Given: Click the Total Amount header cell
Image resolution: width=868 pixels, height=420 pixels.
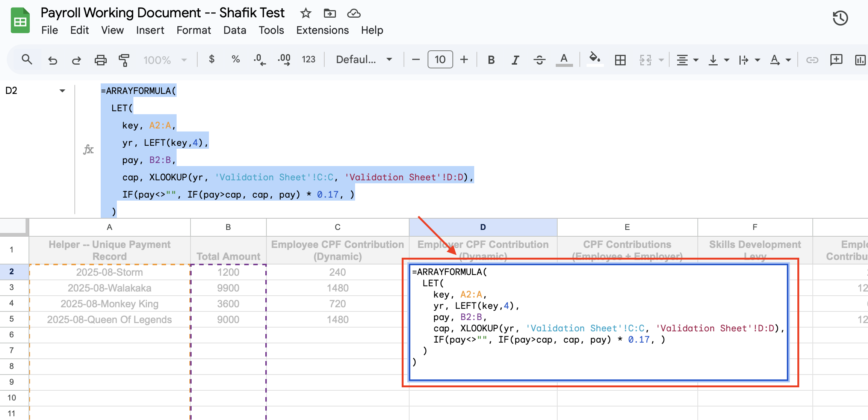Looking at the screenshot, I should tap(228, 250).
